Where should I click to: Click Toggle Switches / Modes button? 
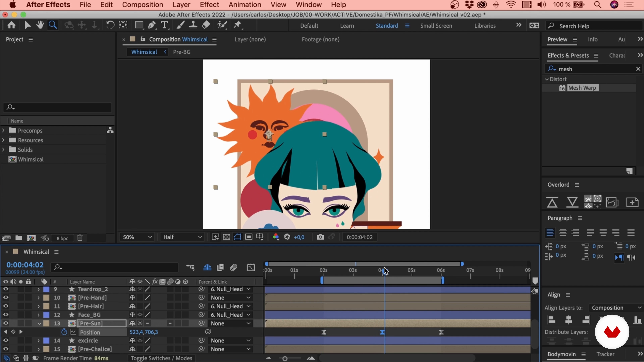(162, 358)
